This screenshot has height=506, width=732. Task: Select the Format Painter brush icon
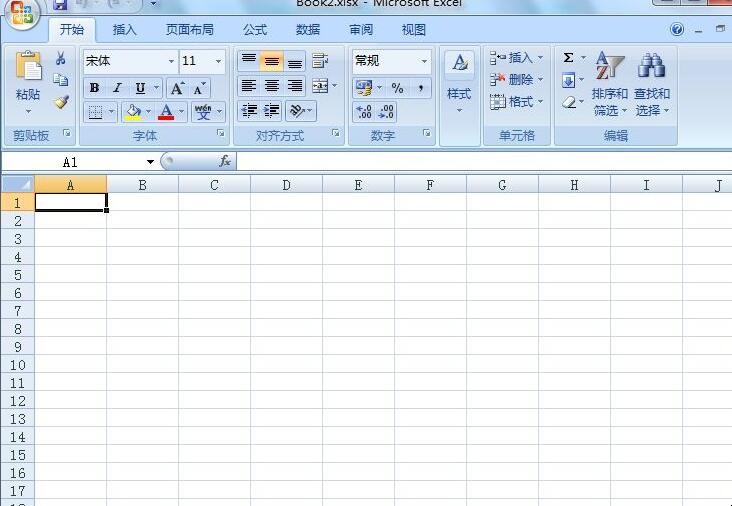pos(61,102)
